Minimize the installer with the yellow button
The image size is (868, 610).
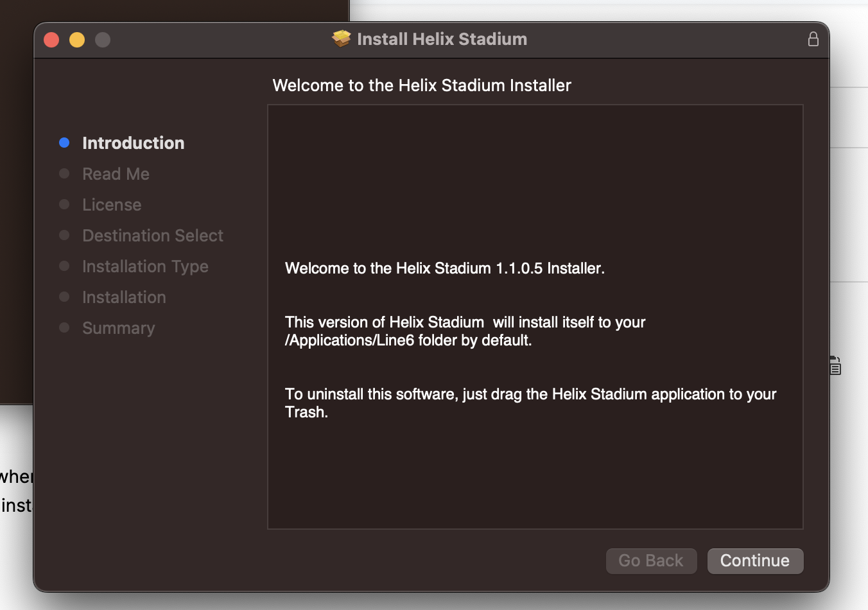point(77,40)
